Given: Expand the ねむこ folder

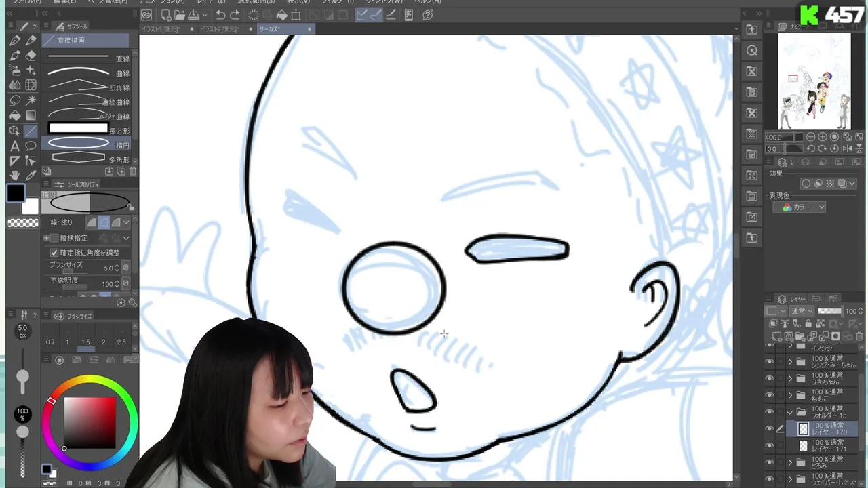Looking at the screenshot, I should click(790, 394).
